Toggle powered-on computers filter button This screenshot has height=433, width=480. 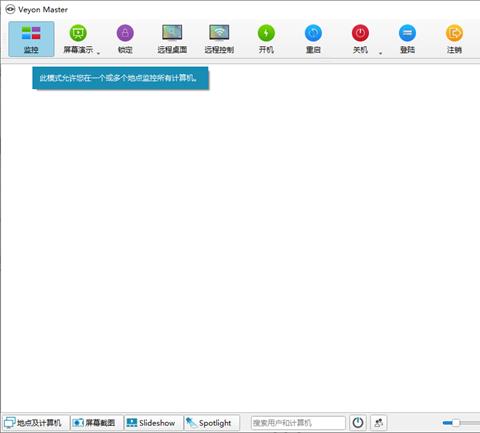point(358,423)
